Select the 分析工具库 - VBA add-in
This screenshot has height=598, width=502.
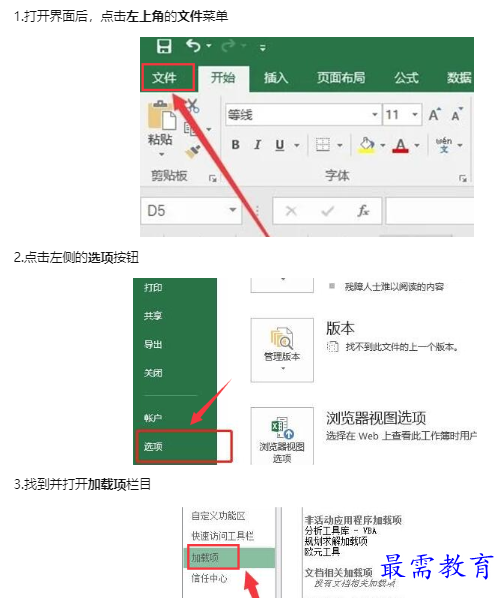coord(341,530)
